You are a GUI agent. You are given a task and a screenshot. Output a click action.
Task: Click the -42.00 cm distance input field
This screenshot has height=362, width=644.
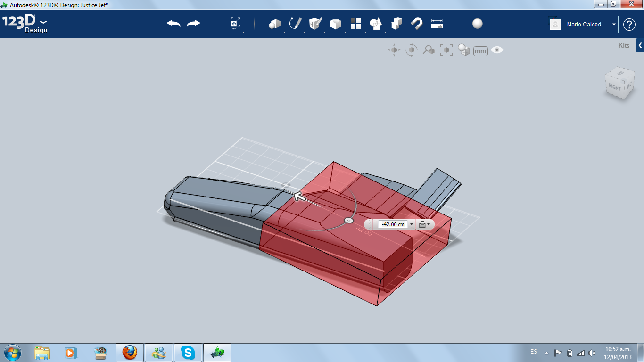click(392, 225)
